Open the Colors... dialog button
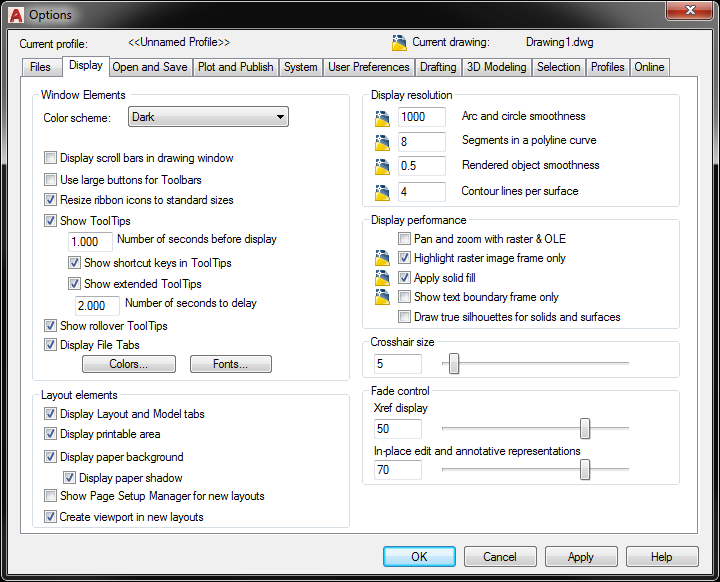 tap(129, 364)
